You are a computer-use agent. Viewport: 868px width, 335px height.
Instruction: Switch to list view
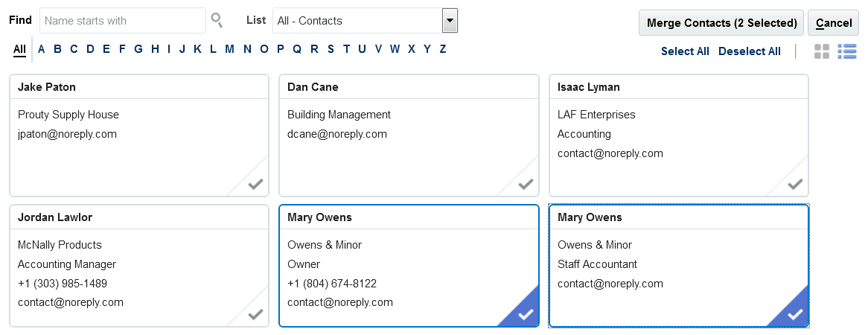847,51
